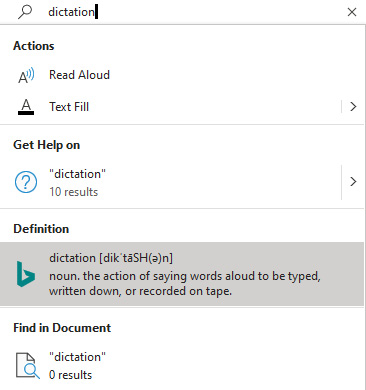
Task: Expand the Text Fill submenu arrow
Action: 353,107
